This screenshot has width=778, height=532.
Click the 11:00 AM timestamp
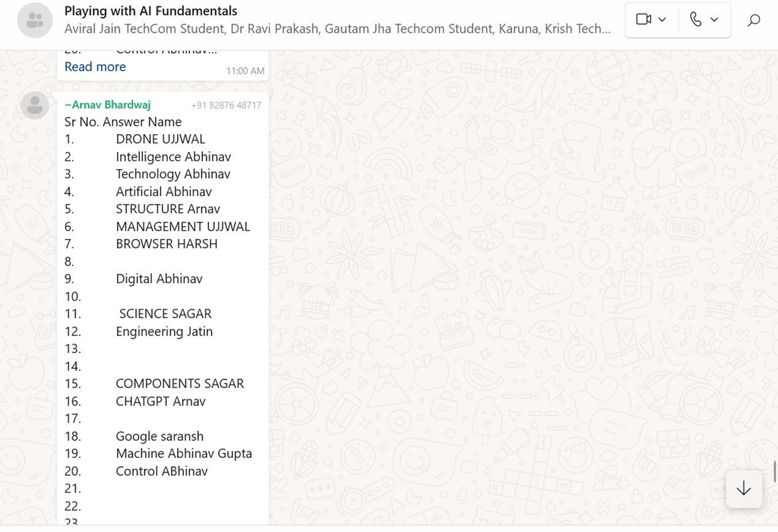pos(245,71)
